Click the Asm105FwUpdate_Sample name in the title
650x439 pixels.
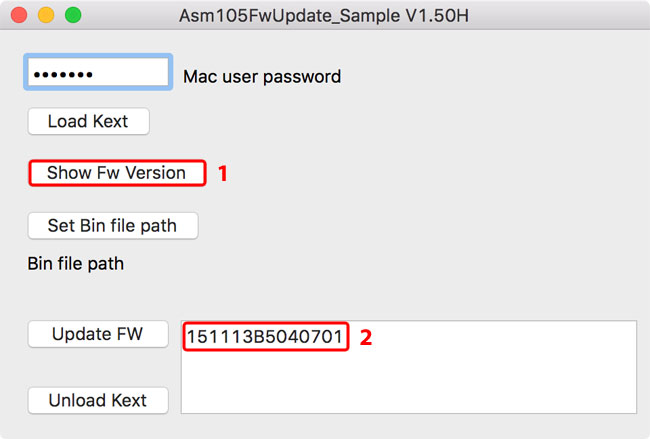click(296, 17)
